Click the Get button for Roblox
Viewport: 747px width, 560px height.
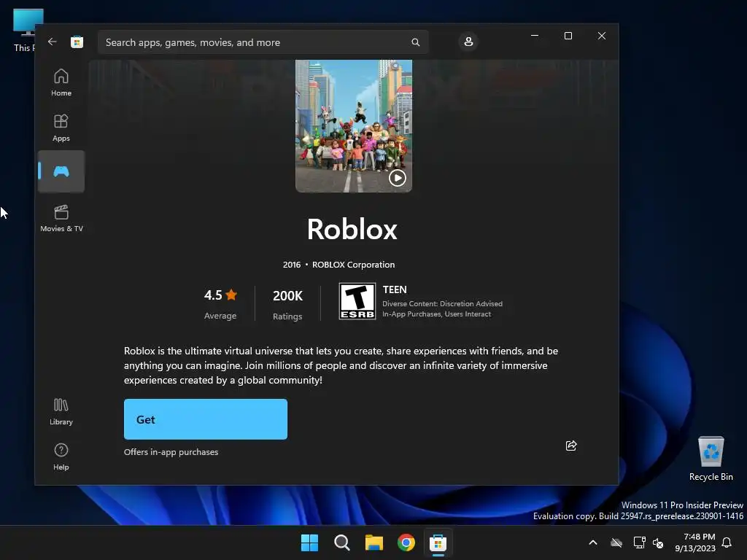tap(205, 419)
